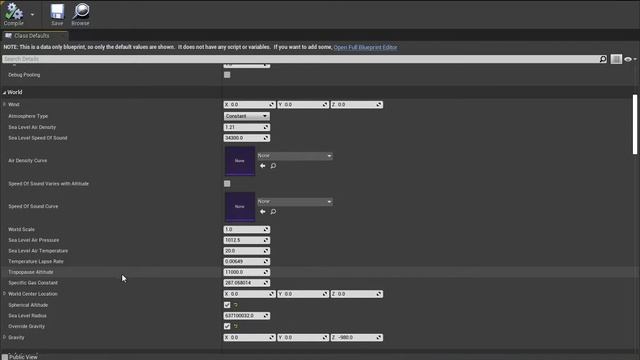Edit World Center Location X field
This screenshot has width=640, height=360.
pos(249,294)
